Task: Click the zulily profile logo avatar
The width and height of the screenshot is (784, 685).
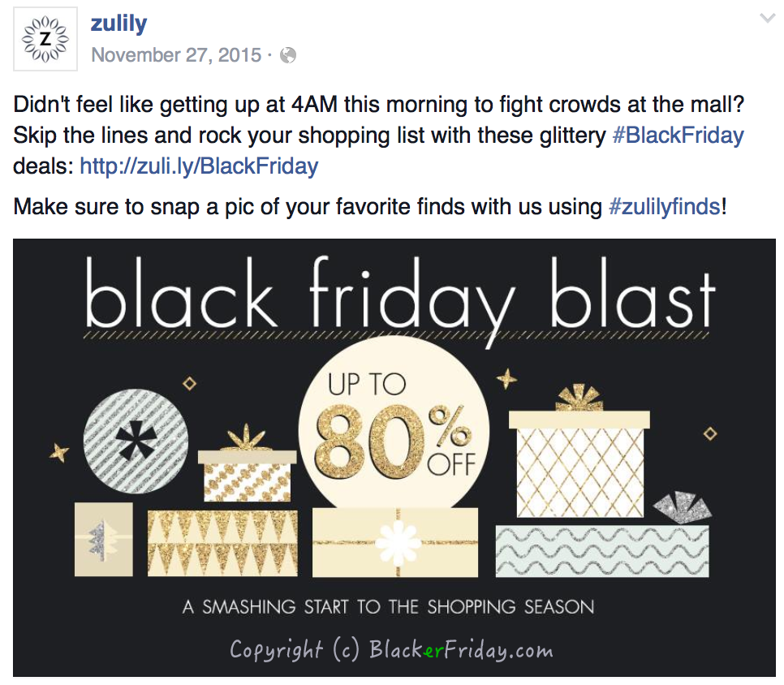Action: click(x=45, y=39)
